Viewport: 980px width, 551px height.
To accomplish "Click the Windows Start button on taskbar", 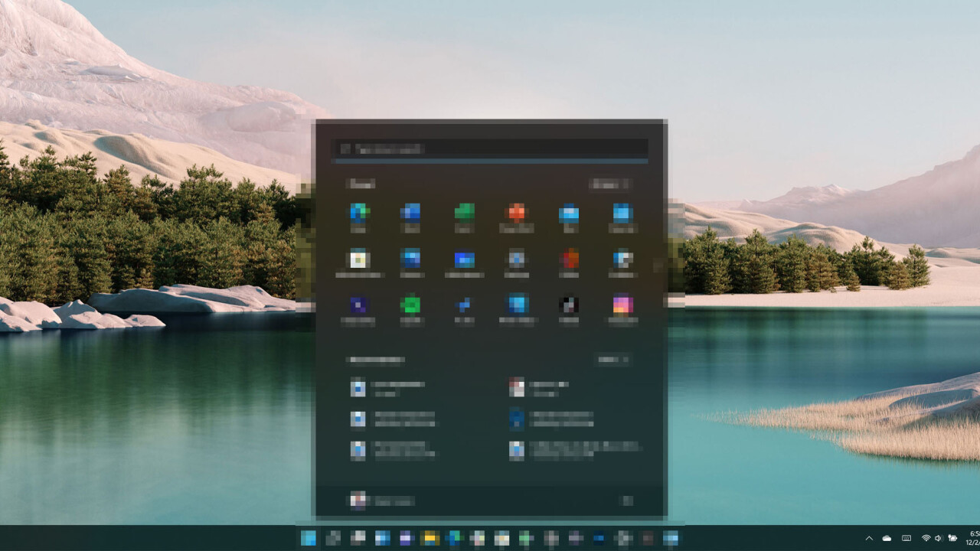I will [x=309, y=539].
